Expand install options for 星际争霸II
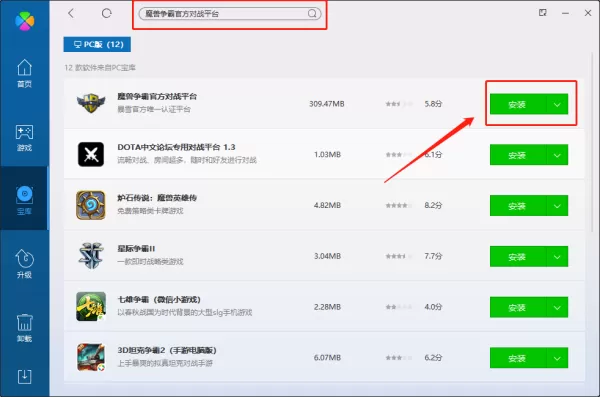 [x=557, y=256]
